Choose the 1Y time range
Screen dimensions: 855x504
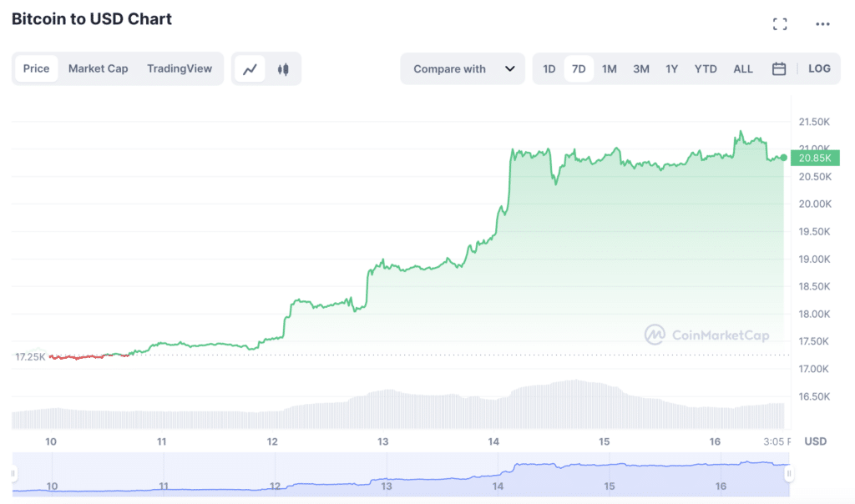pyautogui.click(x=671, y=69)
